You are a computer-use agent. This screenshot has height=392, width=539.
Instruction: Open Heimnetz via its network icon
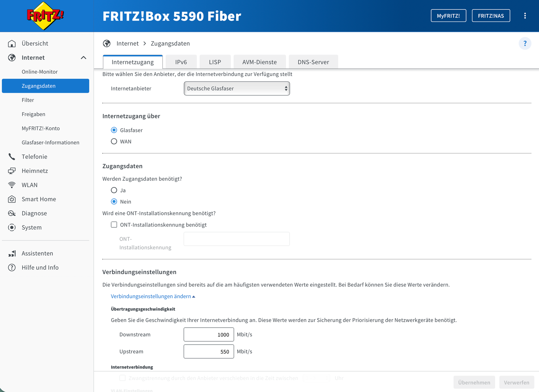(12, 171)
